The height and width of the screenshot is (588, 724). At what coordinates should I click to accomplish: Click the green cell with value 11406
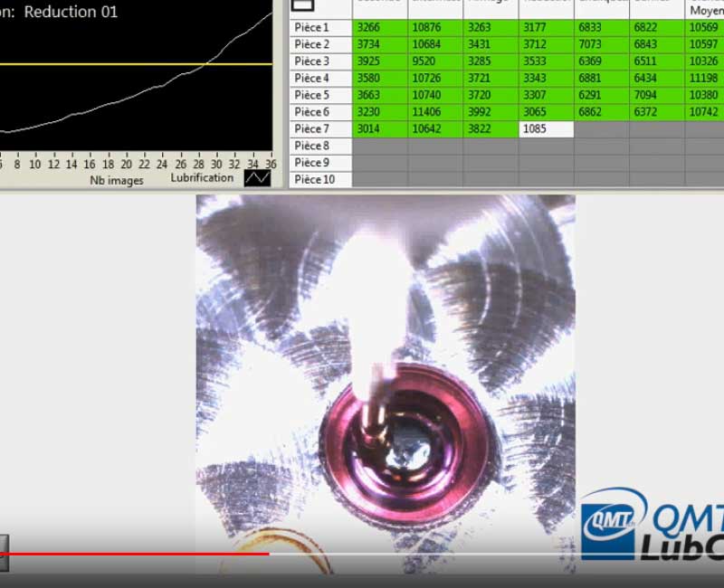(435, 112)
